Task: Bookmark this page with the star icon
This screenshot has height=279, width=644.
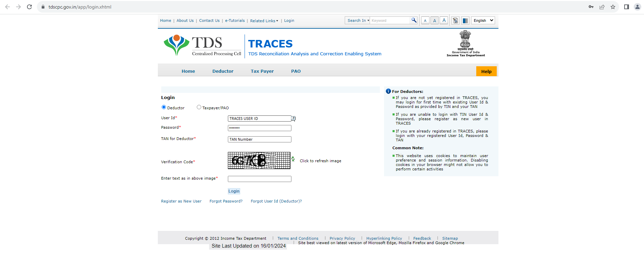Action: pos(613,7)
